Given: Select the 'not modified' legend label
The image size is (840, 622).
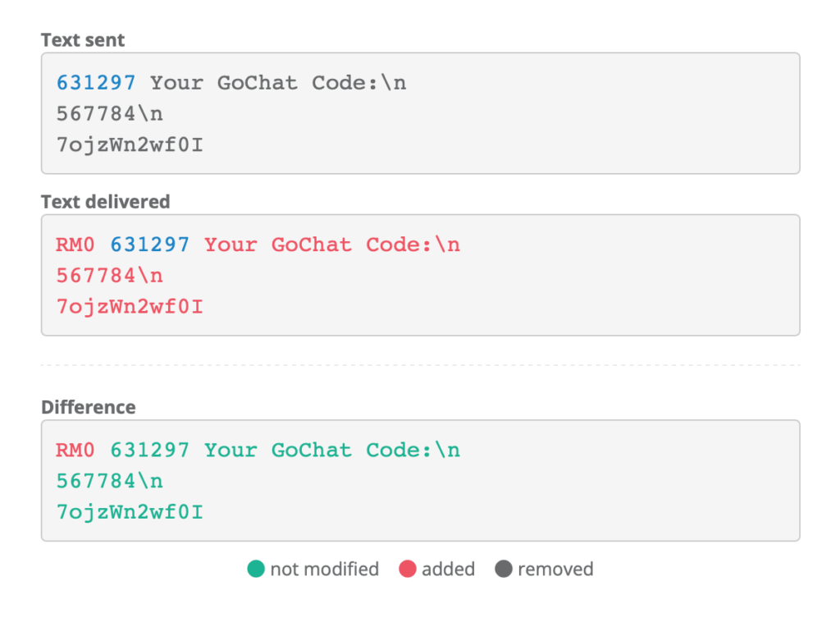Looking at the screenshot, I should pyautogui.click(x=325, y=569).
